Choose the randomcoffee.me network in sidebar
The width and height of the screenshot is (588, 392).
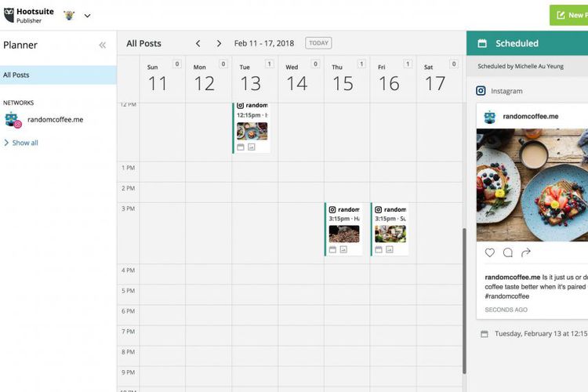click(x=55, y=120)
